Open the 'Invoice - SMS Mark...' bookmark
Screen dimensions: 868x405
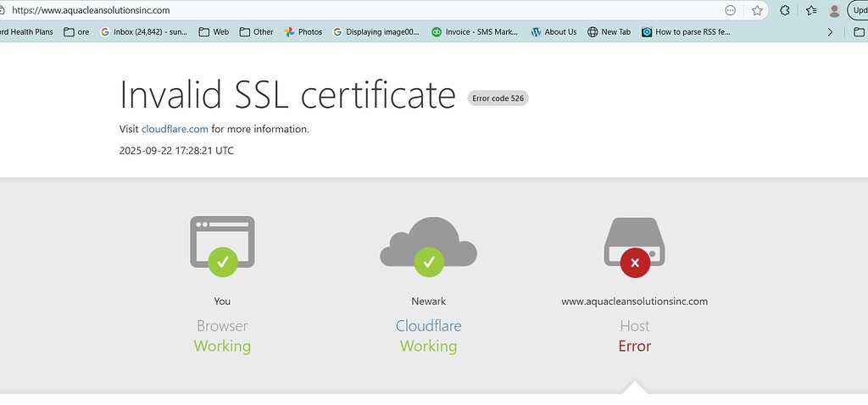pyautogui.click(x=475, y=32)
